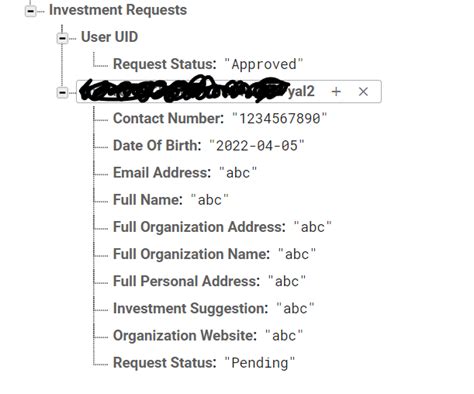Select the Contact Number key
Image resolution: width=474 pixels, height=394 pixels.
click(168, 118)
